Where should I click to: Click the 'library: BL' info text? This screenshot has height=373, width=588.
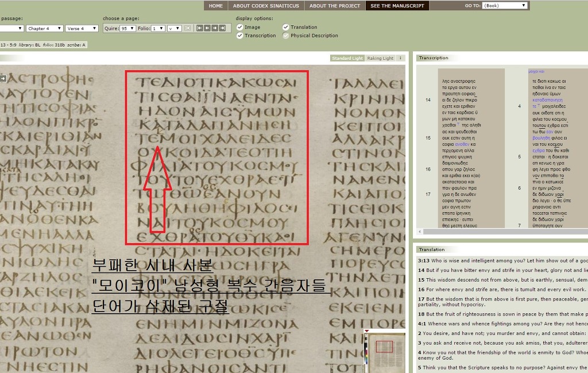click(30, 45)
